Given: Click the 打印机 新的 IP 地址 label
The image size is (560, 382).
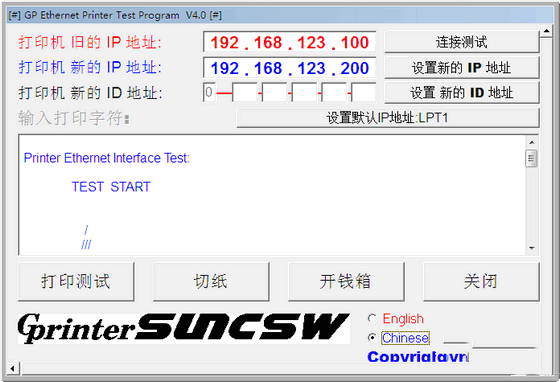Looking at the screenshot, I should coord(90,67).
